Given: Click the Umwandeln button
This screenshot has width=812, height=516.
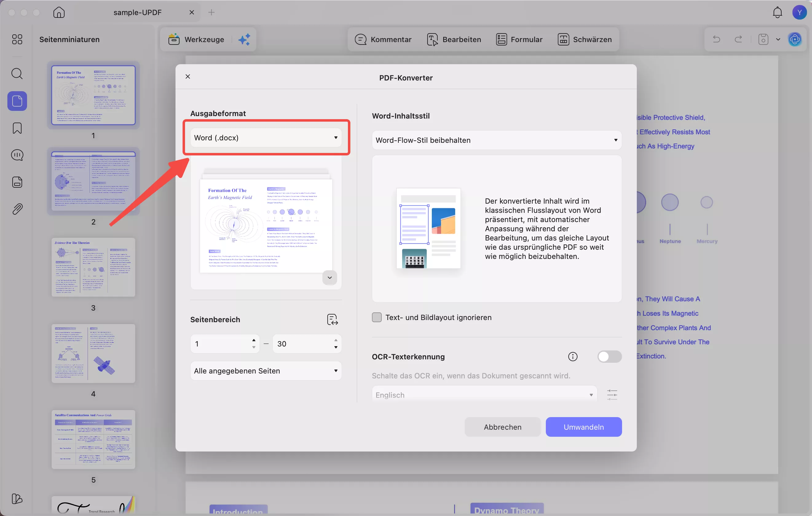Looking at the screenshot, I should point(584,427).
